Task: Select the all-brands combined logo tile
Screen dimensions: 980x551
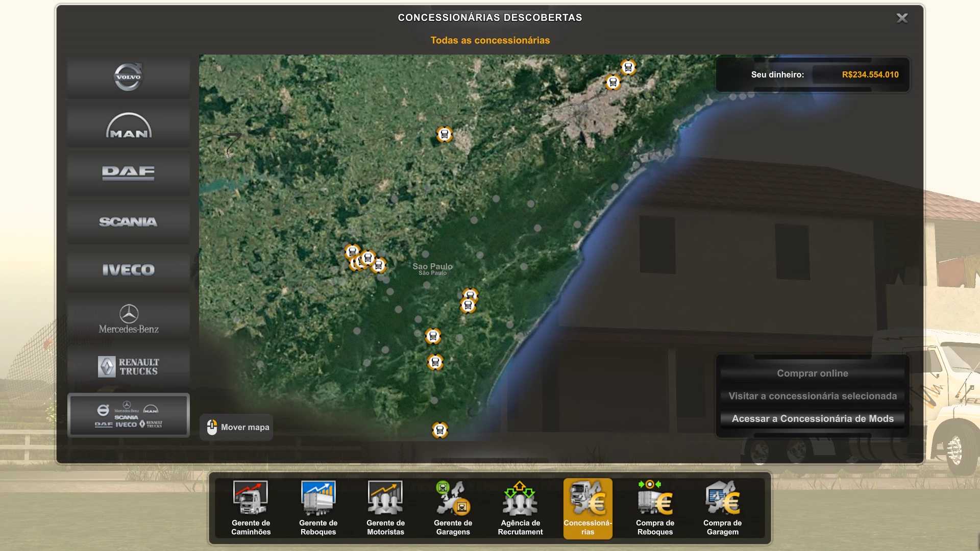Action: [128, 415]
